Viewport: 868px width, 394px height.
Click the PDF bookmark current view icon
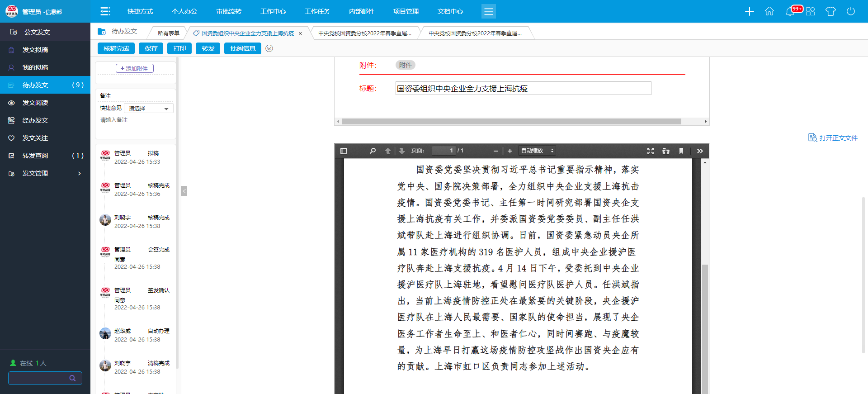681,151
